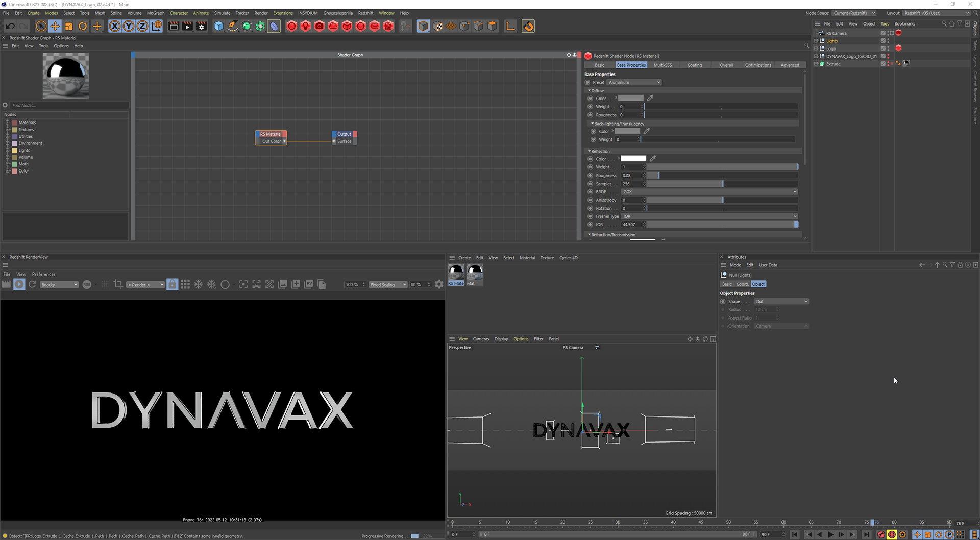The height and width of the screenshot is (540, 980).
Task: Open Edit Render Settings icon
Action: pyautogui.click(x=202, y=26)
